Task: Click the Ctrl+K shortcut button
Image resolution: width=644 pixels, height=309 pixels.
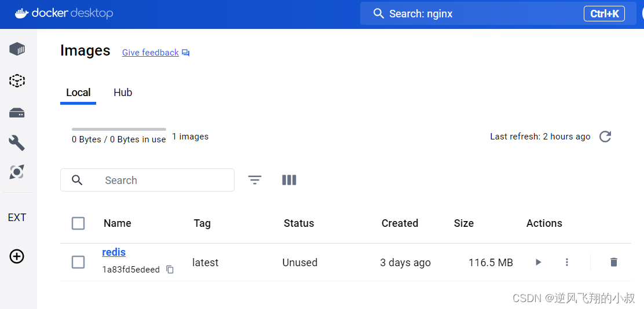Action: click(604, 13)
